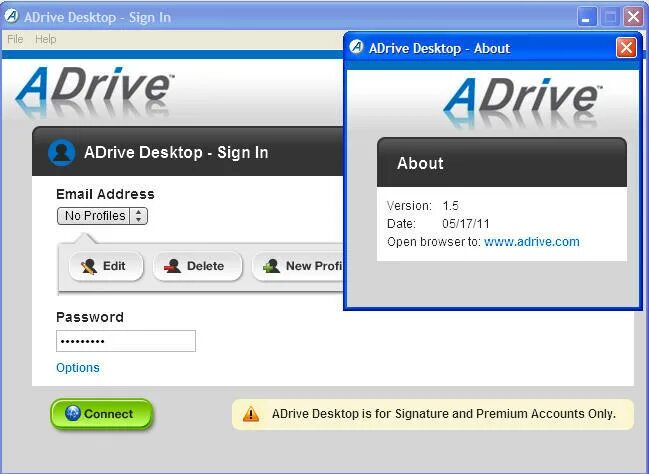Screen dimensions: 649x474
Task: Focus the Password input field
Action: point(126,341)
